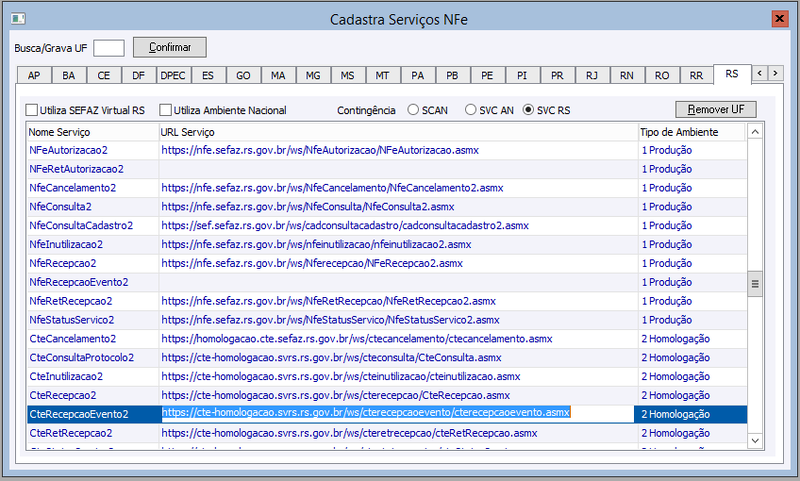Select the RJ tab
This screenshot has height=481, width=800.
pyautogui.click(x=592, y=75)
